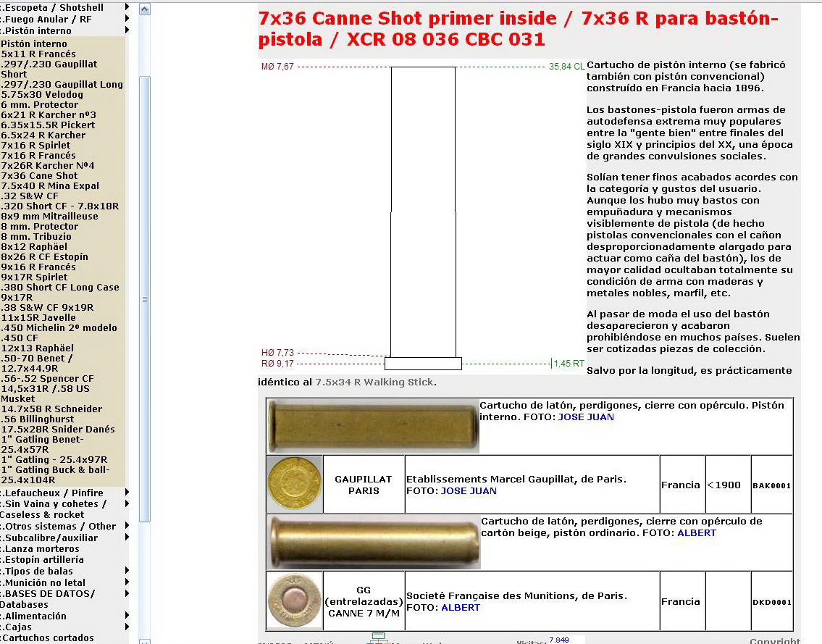The height and width of the screenshot is (644, 822).
Task: Select .297/.230 Gaupillat Long entry
Action: point(62,85)
